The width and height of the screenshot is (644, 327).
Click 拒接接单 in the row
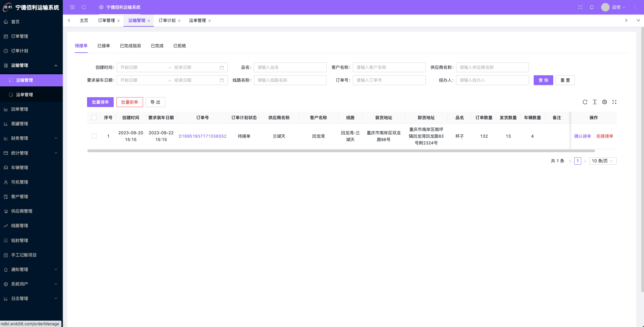(605, 136)
